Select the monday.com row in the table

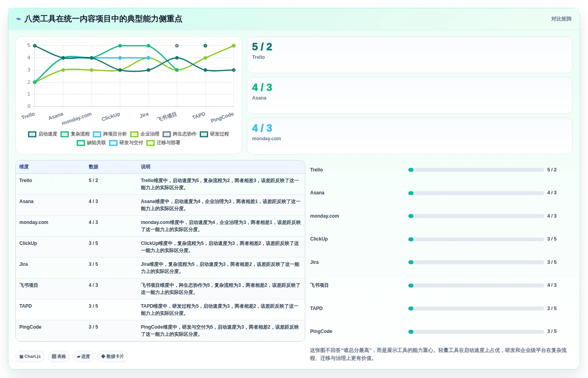tap(160, 226)
